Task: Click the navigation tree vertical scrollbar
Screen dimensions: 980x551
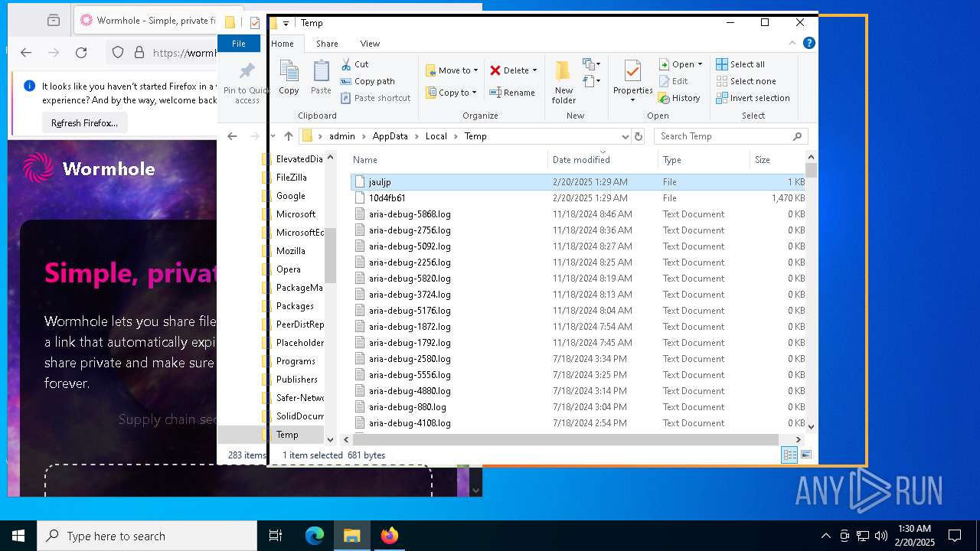Action: point(331,255)
